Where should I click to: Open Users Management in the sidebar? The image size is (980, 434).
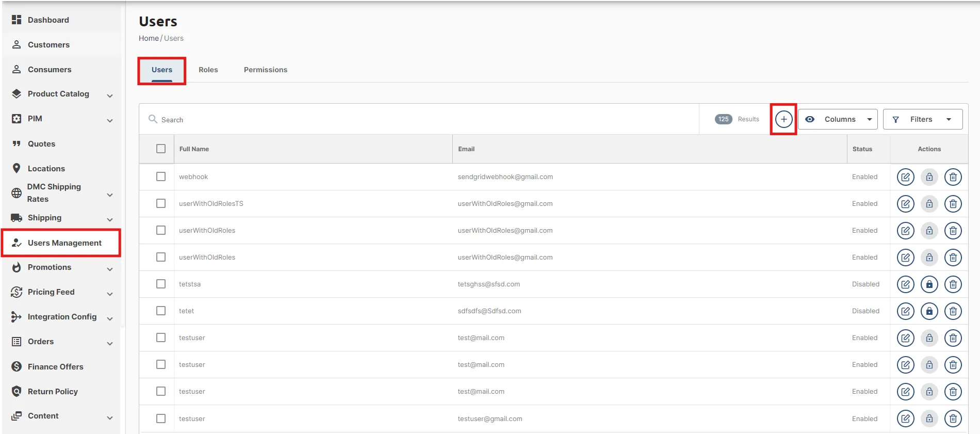[x=61, y=243]
